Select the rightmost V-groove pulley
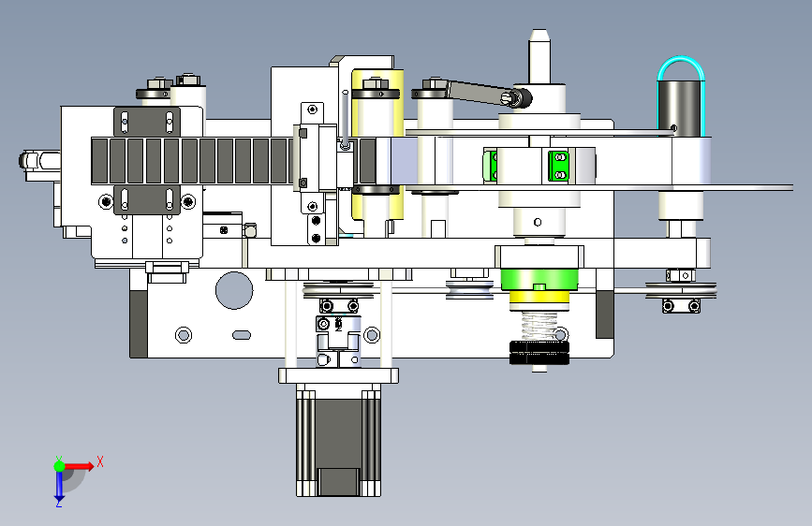 [x=681, y=291]
